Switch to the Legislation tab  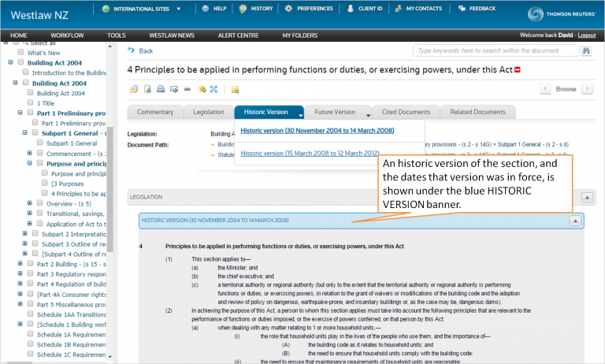[209, 112]
